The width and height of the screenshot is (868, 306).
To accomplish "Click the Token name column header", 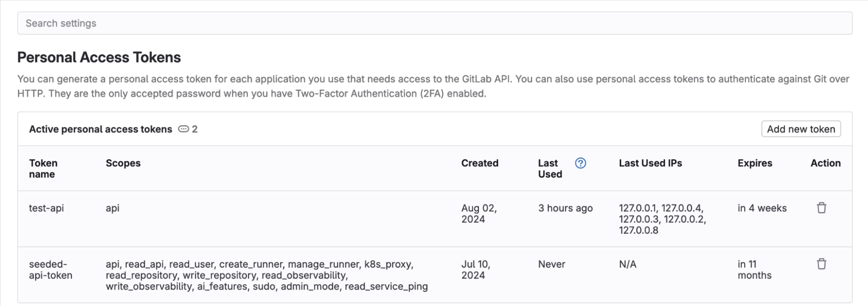I will point(43,169).
